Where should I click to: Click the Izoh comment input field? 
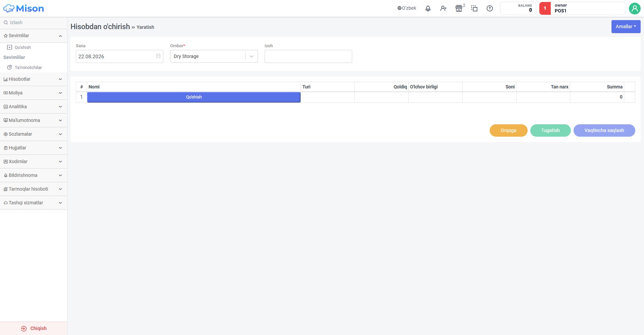(x=308, y=56)
